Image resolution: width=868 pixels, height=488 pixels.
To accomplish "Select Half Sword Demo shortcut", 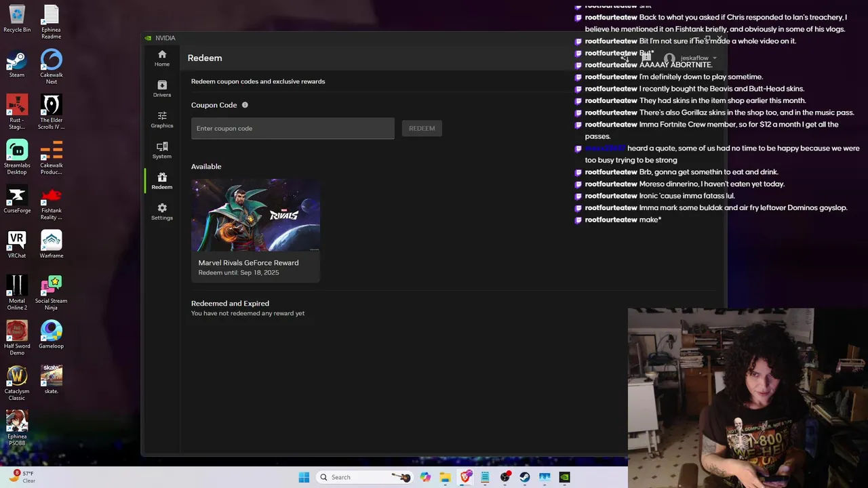I will pyautogui.click(x=17, y=338).
